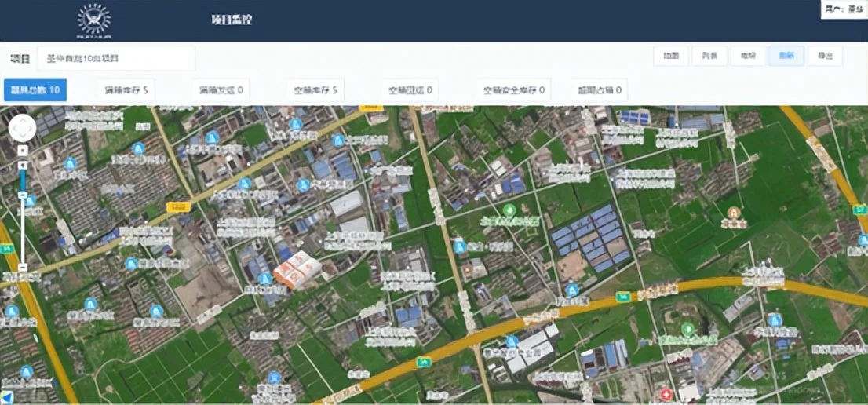Viewport: 868px width, 405px height.
Task: Switch to 列表 list view
Action: pyautogui.click(x=709, y=56)
